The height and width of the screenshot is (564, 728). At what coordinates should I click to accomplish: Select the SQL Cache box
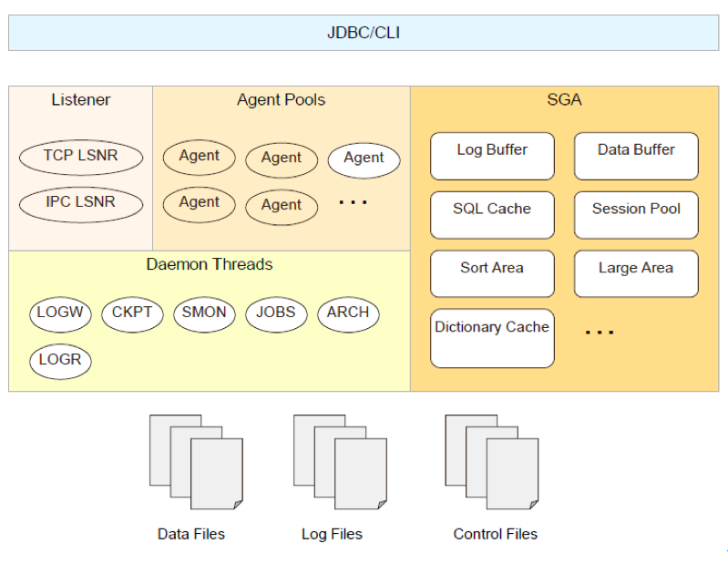pyautogui.click(x=492, y=215)
